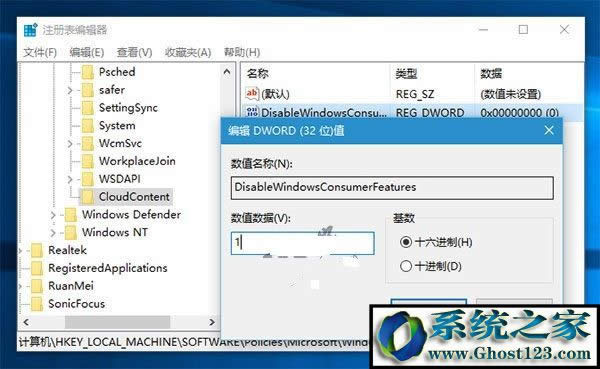Click the 名称 column header

(257, 73)
